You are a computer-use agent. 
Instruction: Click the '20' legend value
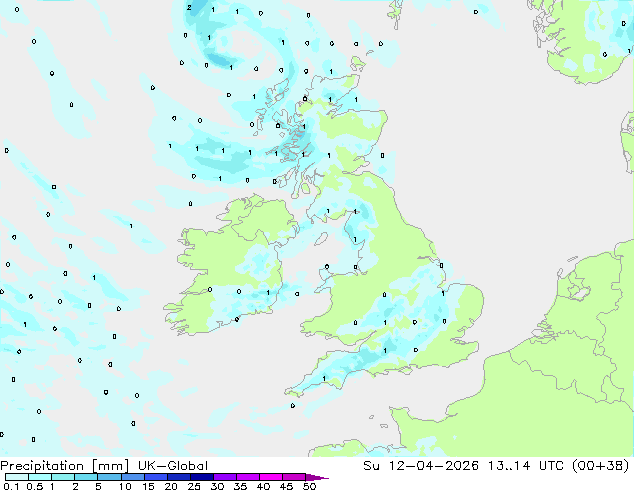point(171,486)
